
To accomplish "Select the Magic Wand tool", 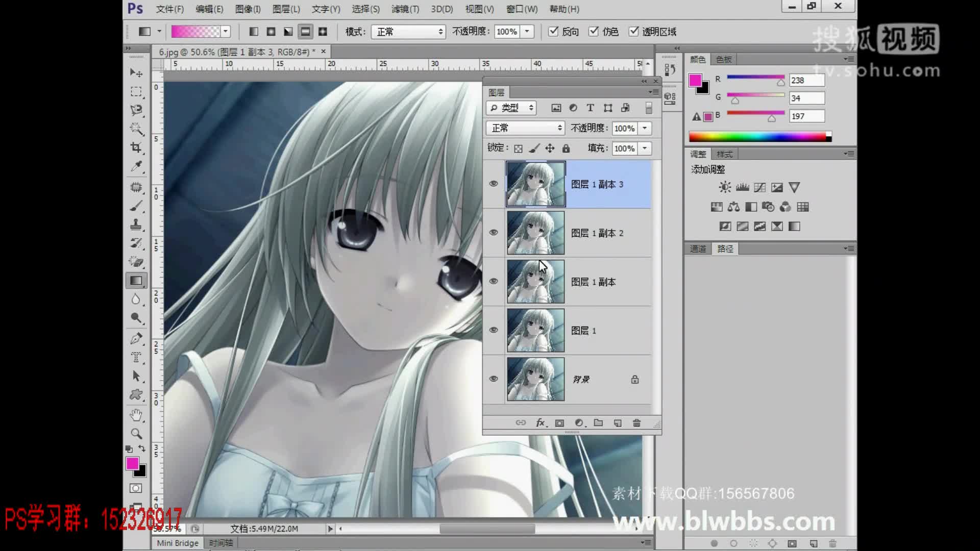I will (x=136, y=129).
